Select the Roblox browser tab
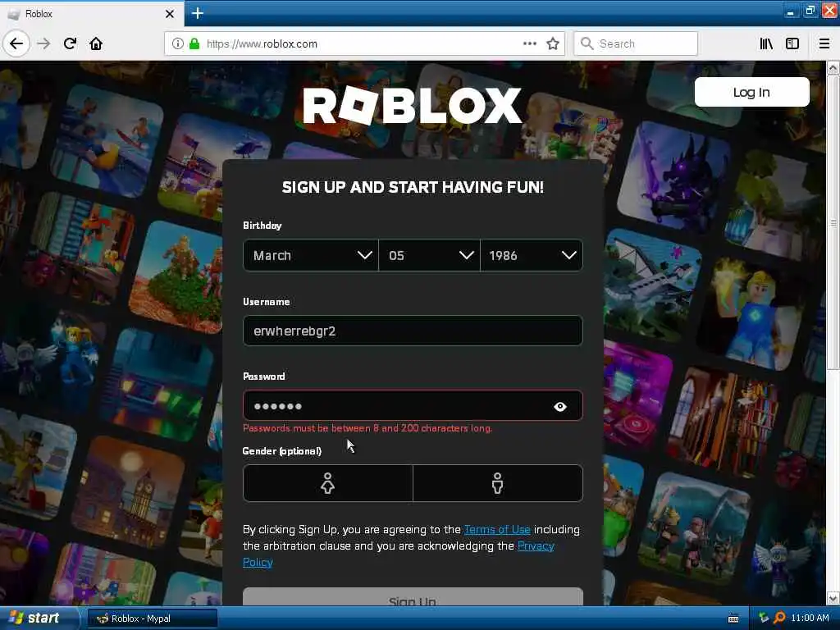 (x=92, y=14)
